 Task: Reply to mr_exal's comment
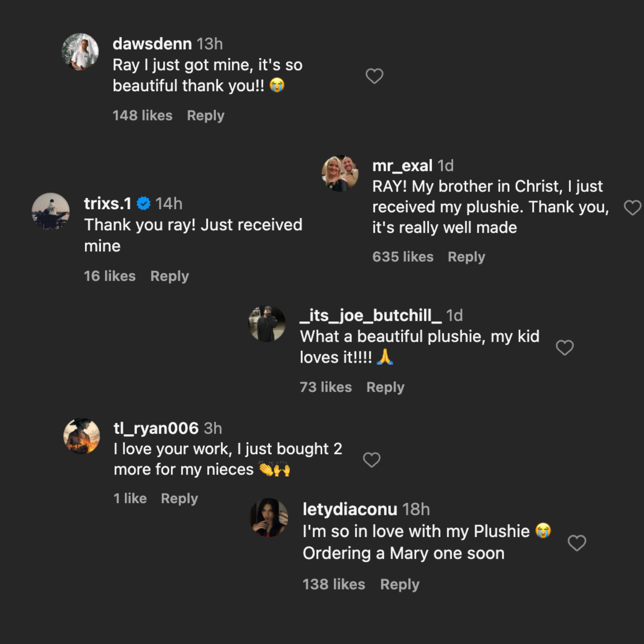tap(466, 257)
